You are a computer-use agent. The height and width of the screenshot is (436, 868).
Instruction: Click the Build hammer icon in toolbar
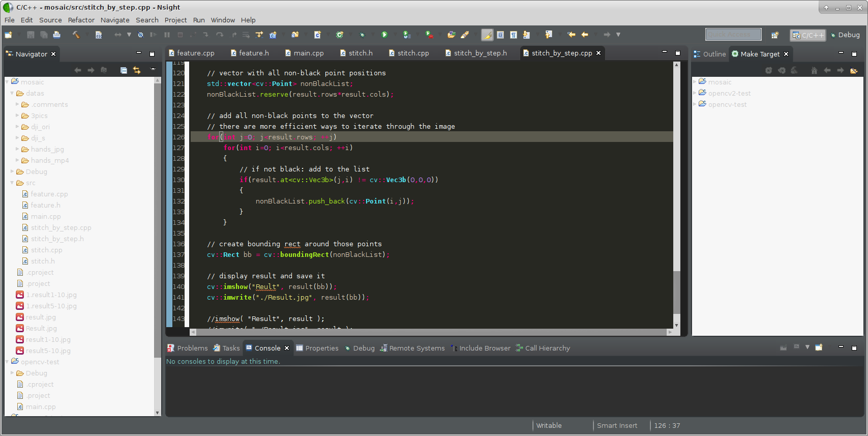pyautogui.click(x=76, y=35)
